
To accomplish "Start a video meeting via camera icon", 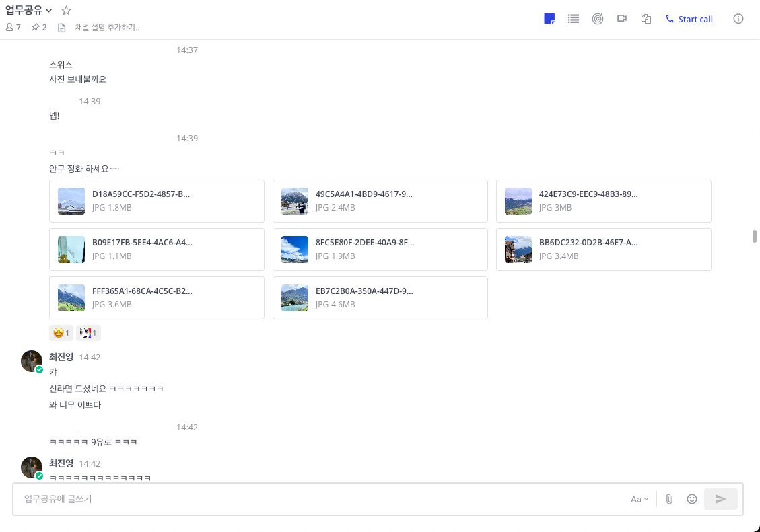I will pyautogui.click(x=622, y=18).
